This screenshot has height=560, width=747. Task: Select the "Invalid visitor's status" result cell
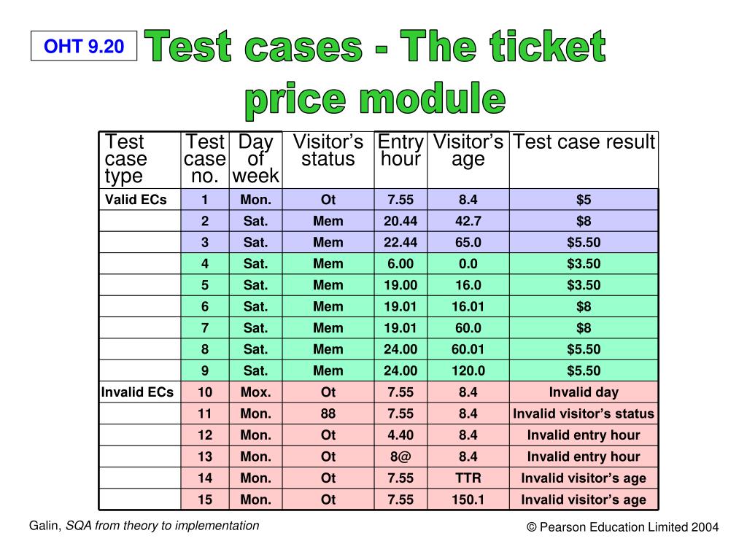click(584, 413)
